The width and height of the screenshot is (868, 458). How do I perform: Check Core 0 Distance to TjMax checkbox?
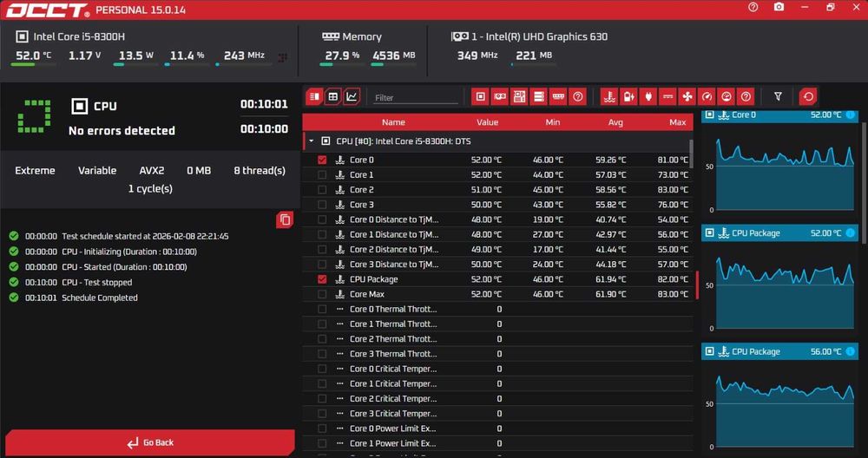click(322, 219)
